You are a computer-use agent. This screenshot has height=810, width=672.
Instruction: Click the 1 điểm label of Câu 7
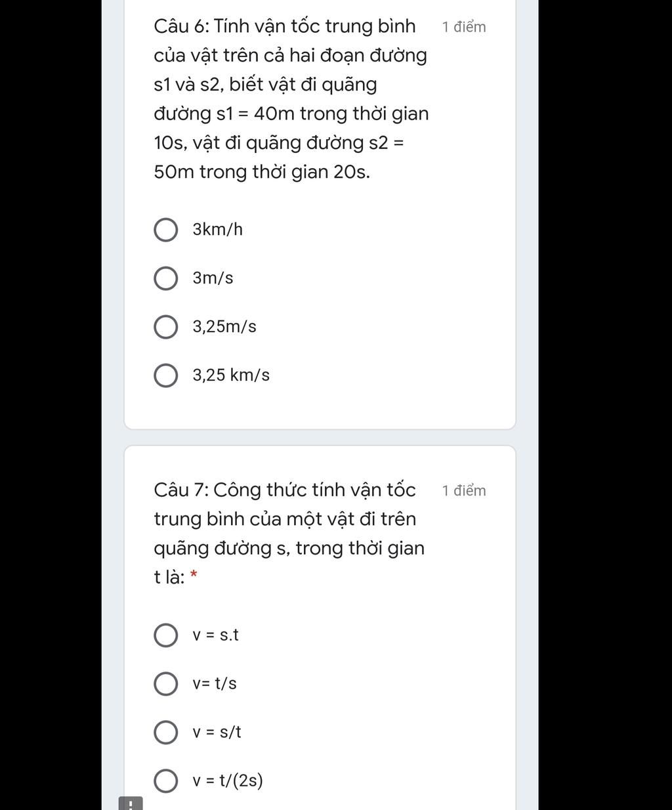tap(464, 491)
